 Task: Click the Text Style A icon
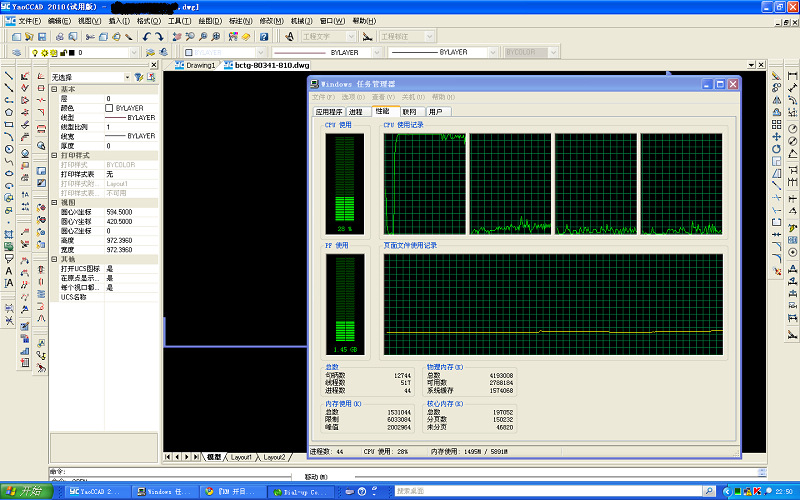pyautogui.click(x=289, y=37)
